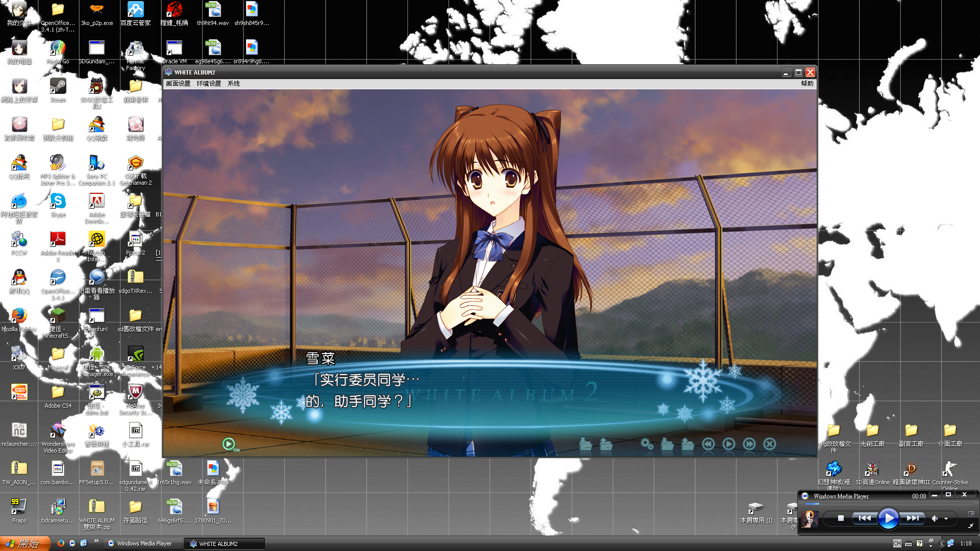The image size is (980, 551).
Task: Mute the Windows Media Player volume
Action: coord(934,518)
